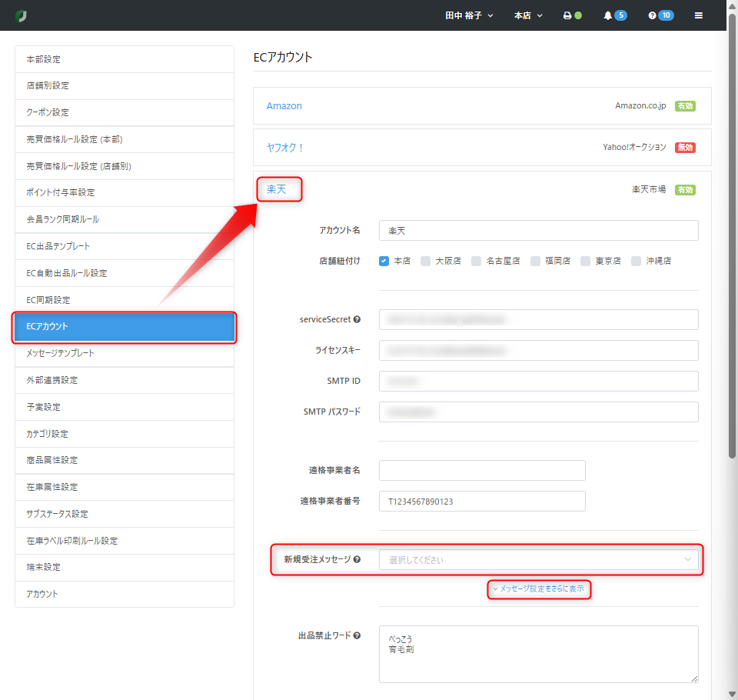Open 商品属性設定 in the sidebar
This screenshot has width=738, height=700.
click(x=125, y=460)
